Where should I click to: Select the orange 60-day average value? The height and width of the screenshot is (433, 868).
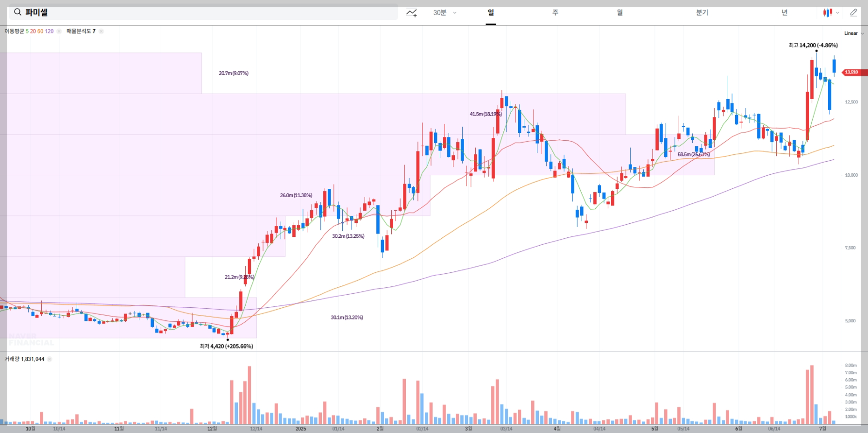[40, 31]
